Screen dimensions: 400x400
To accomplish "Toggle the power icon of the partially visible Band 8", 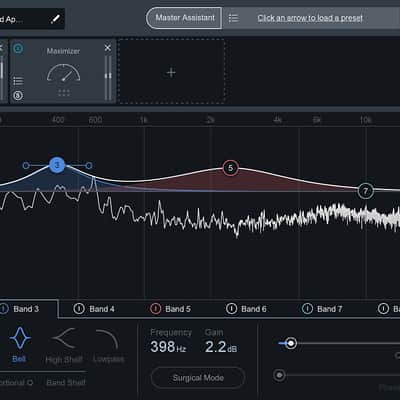I will coord(383,309).
